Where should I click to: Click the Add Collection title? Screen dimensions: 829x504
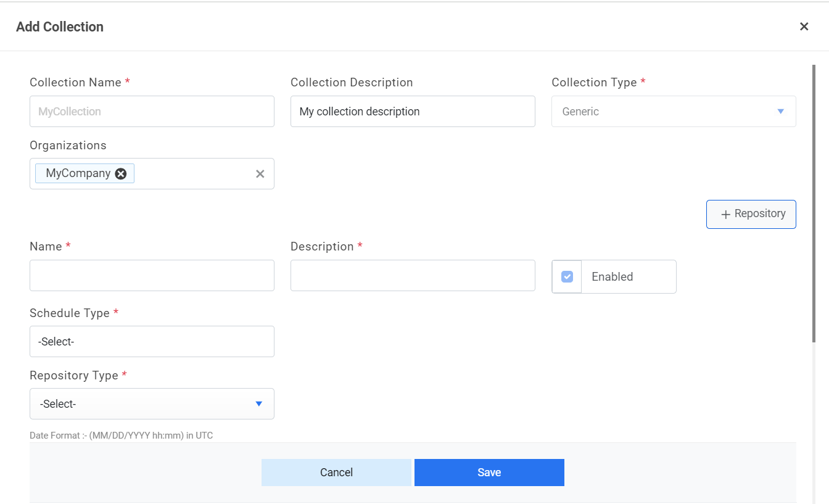(60, 27)
